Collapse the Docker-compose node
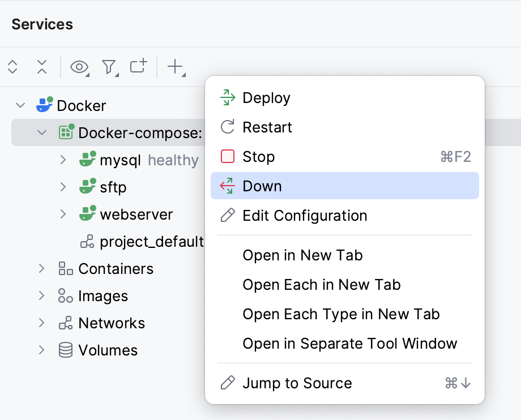 [41, 132]
